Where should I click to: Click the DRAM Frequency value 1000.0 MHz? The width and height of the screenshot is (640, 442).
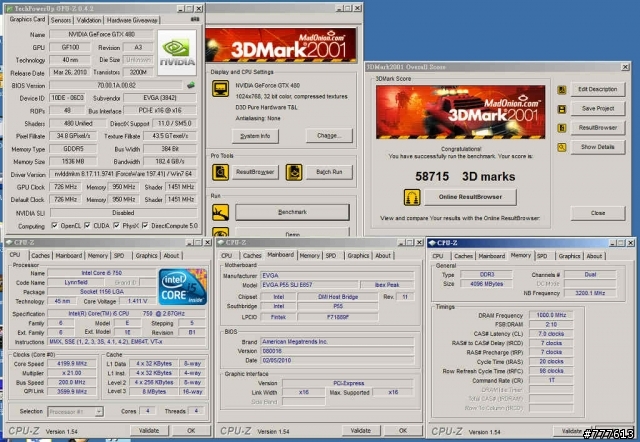[x=551, y=315]
